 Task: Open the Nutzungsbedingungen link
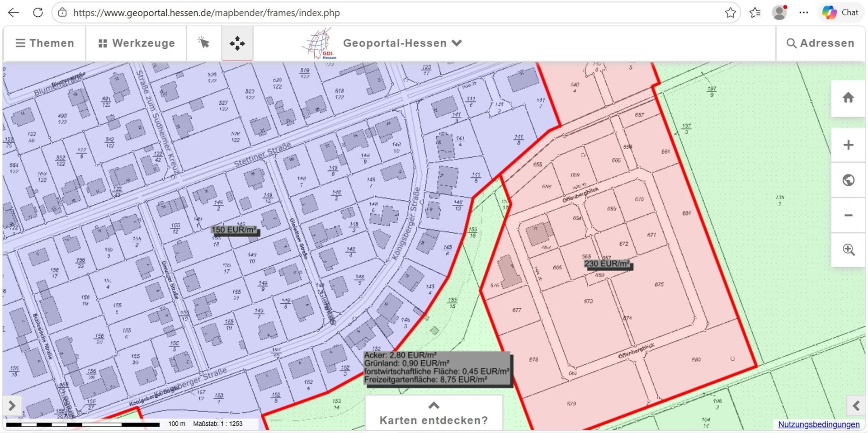point(818,424)
